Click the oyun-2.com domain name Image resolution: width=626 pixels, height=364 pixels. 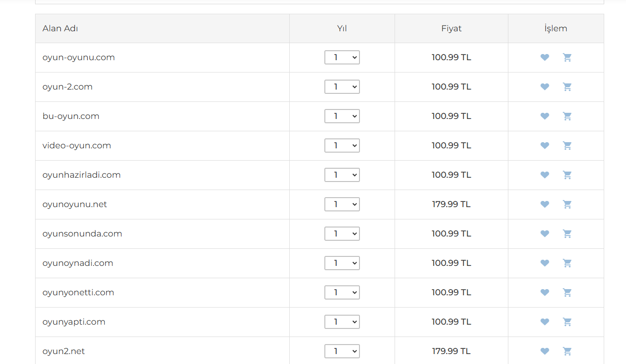click(67, 87)
